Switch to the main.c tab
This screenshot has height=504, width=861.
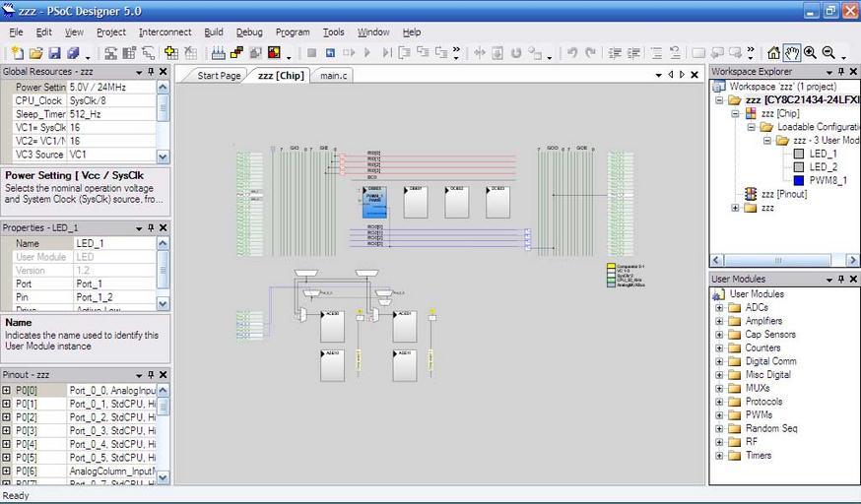point(333,75)
